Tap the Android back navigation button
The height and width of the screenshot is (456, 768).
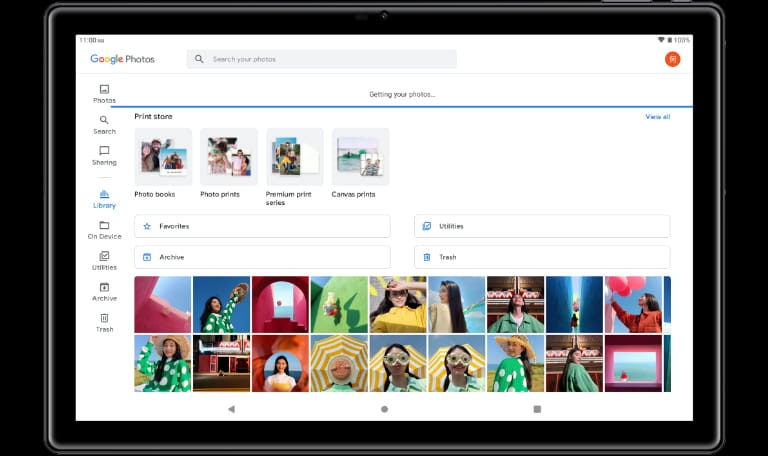point(231,409)
